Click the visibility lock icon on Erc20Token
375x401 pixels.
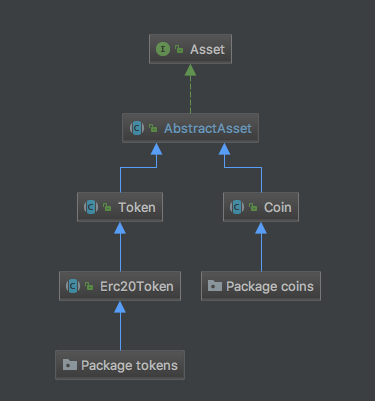pyautogui.click(x=89, y=286)
